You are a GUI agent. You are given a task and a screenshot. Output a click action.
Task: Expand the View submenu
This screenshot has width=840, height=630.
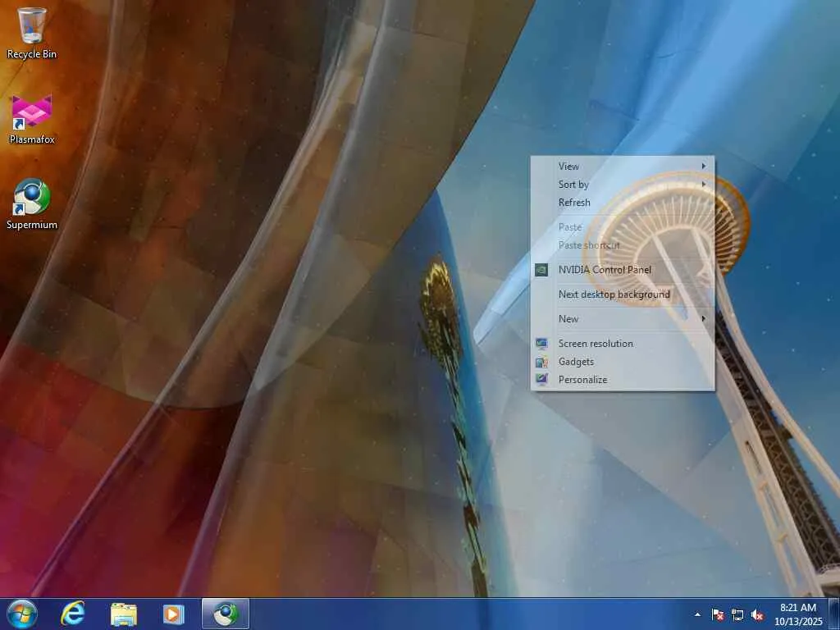pyautogui.click(x=623, y=166)
